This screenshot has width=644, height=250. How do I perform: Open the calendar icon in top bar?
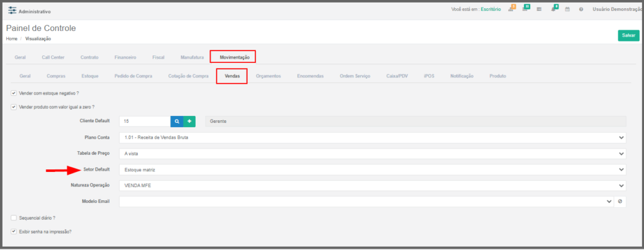[x=567, y=9]
